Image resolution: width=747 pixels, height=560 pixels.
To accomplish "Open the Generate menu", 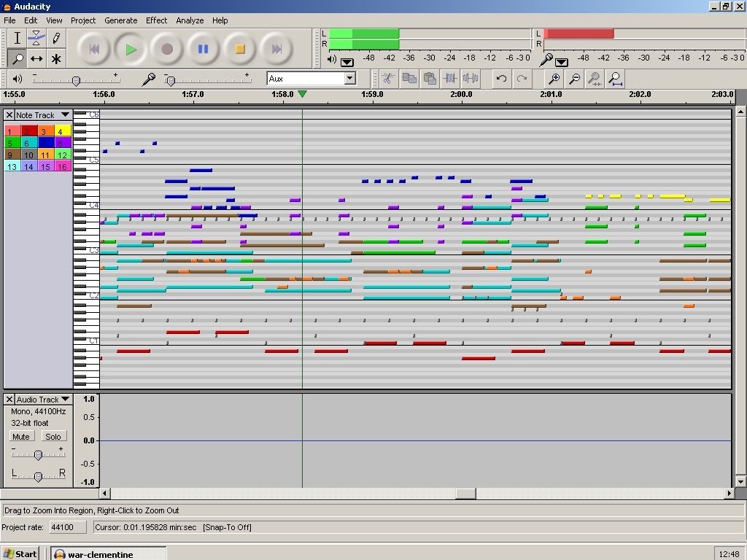I will coord(120,20).
